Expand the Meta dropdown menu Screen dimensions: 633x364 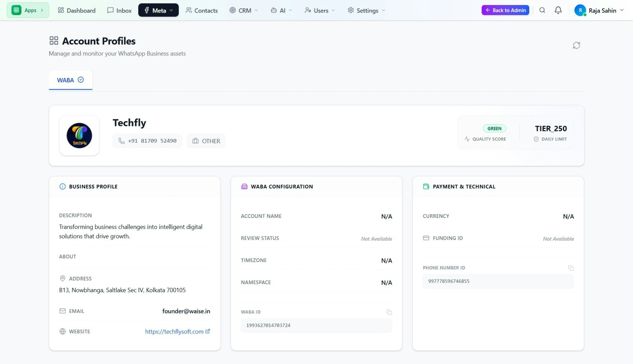158,10
